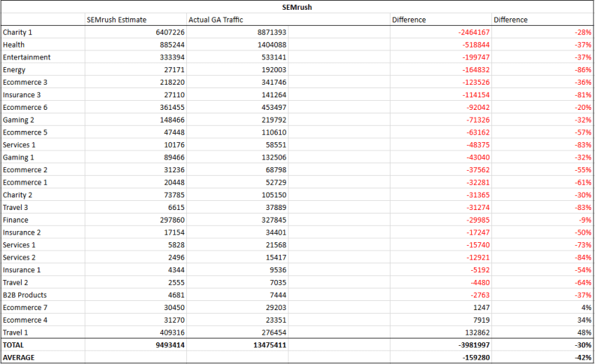This screenshot has height=364, width=595.
Task: Select the 34% percentage cell
Action: pyautogui.click(x=542, y=321)
